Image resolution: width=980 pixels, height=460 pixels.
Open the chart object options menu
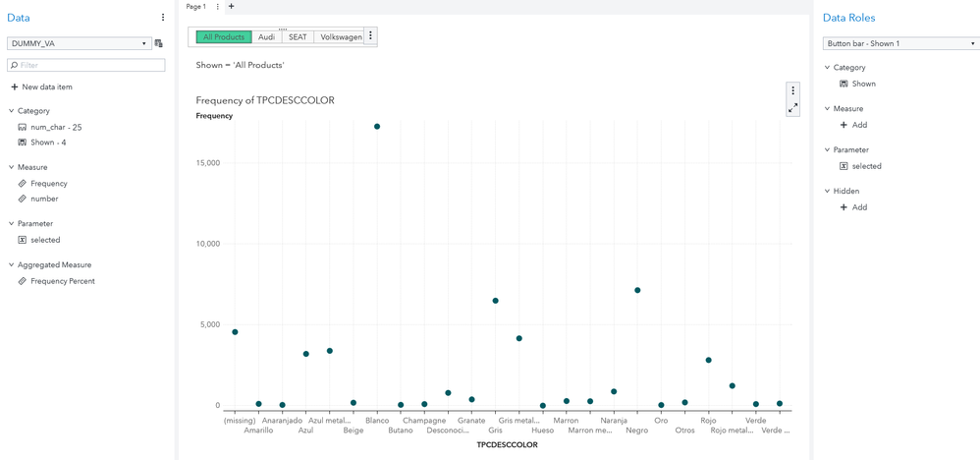pyautogui.click(x=793, y=90)
